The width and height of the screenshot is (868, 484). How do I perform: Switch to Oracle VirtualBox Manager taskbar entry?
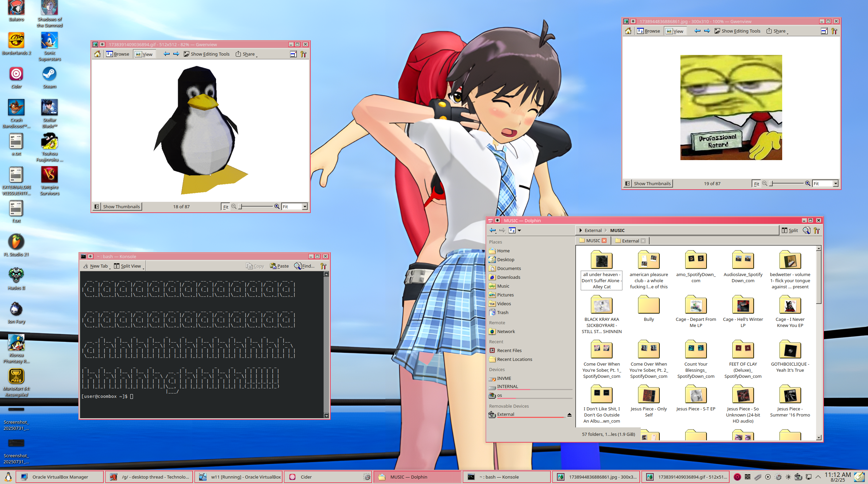click(x=60, y=477)
